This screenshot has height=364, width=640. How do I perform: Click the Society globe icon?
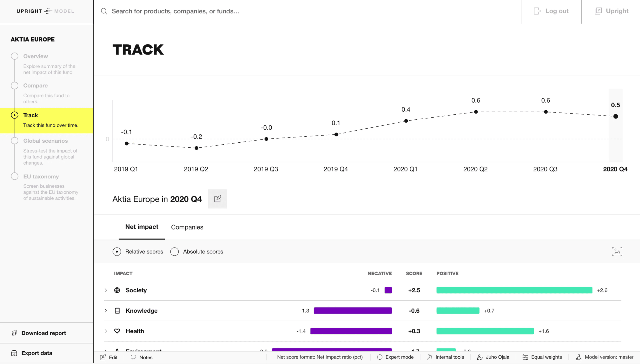tap(117, 290)
